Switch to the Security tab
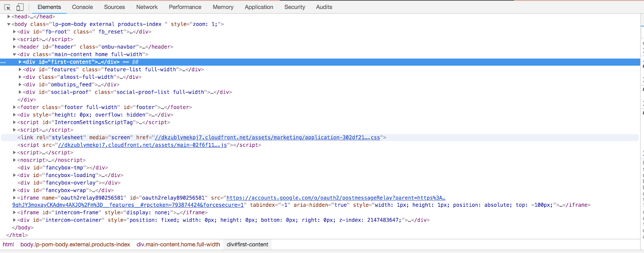The height and width of the screenshot is (253, 644). (x=295, y=7)
